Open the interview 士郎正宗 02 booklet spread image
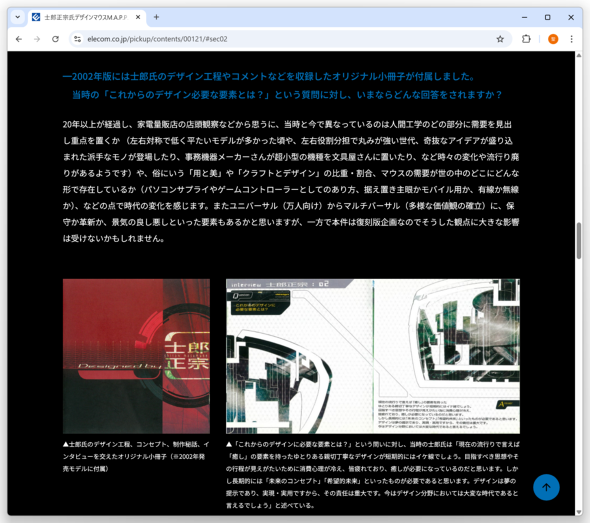The image size is (590, 523). 373,356
